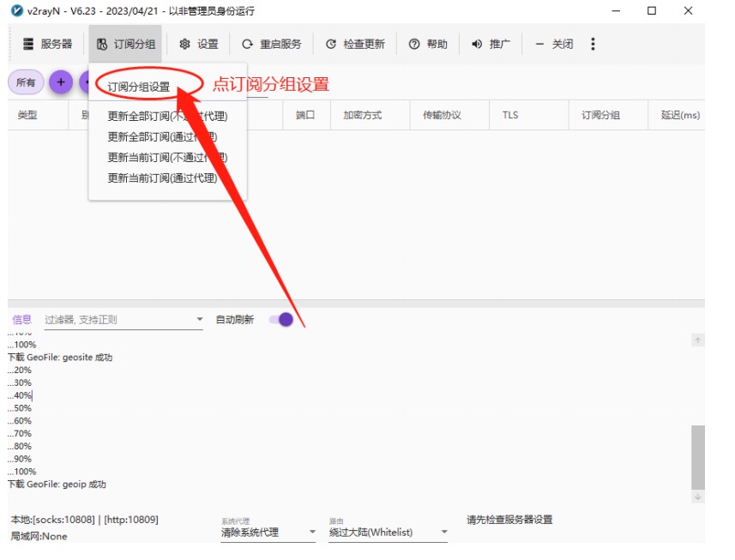Click the 请先检查服务器设置 status message
This screenshot has width=735, height=560.
click(x=509, y=520)
